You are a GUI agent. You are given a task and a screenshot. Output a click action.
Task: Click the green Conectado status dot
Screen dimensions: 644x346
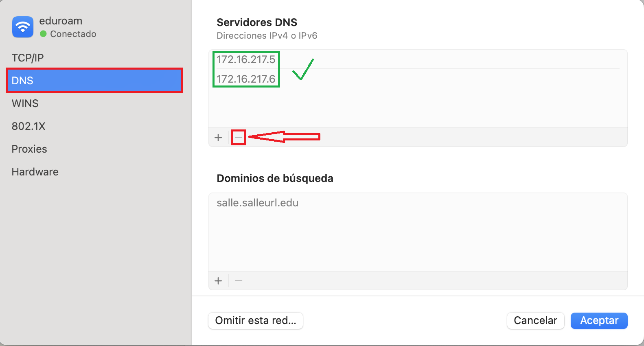click(43, 34)
